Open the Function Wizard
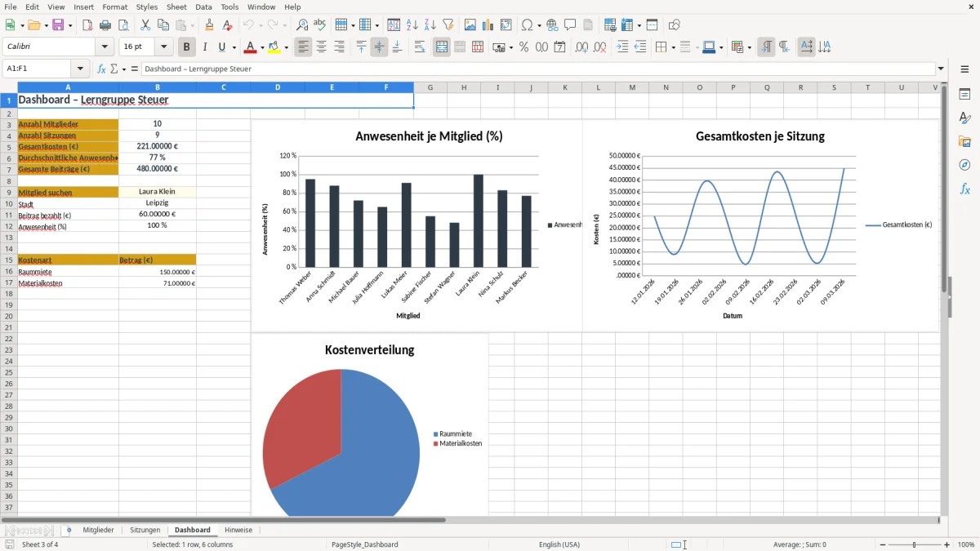Screen dimensions: 980x551 click(101, 69)
